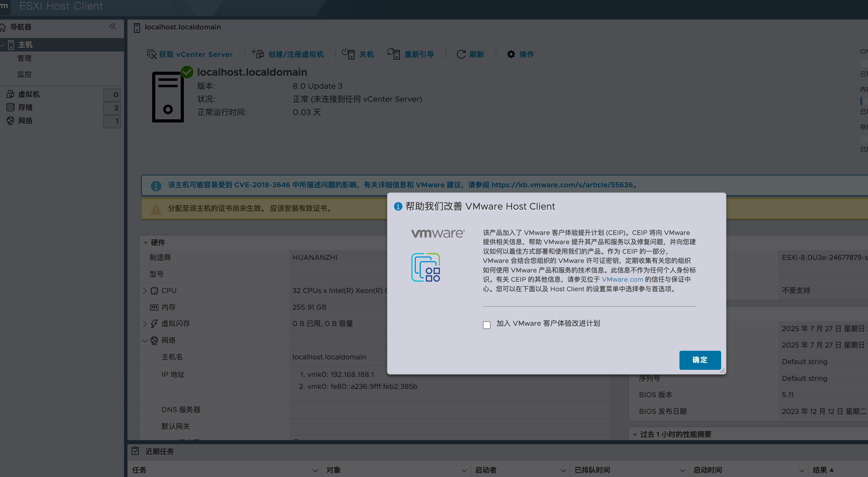Click the 255.91 GB memory value

point(309,307)
